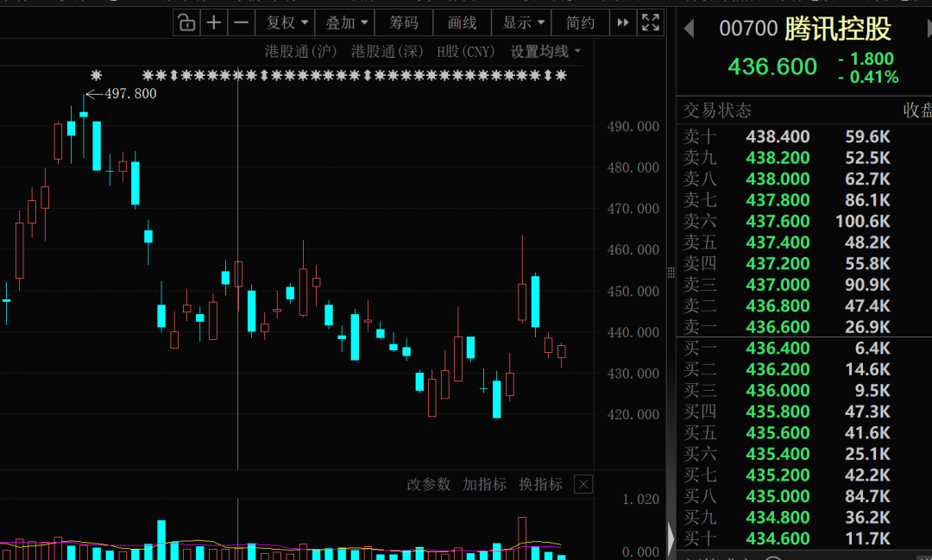Click the current price 436.600
The image size is (932, 560).
tap(772, 66)
